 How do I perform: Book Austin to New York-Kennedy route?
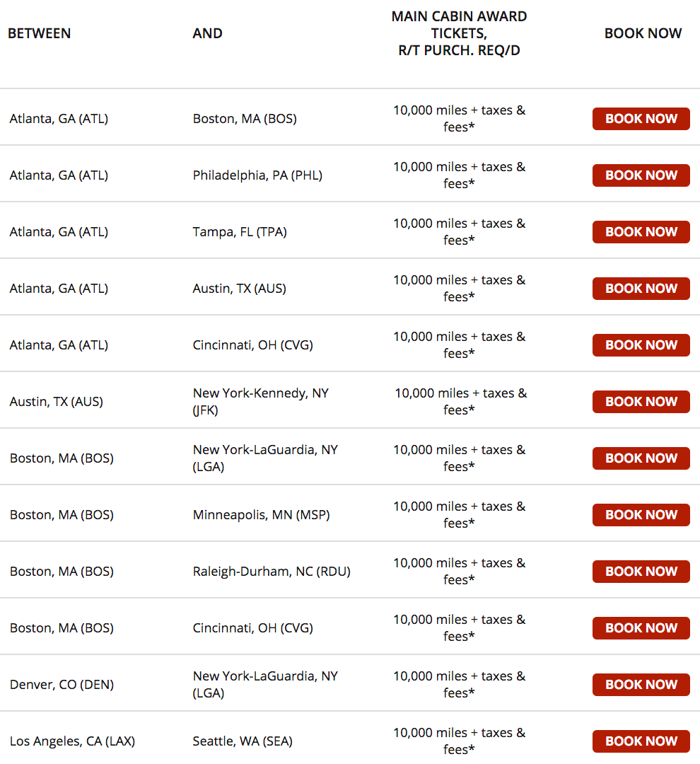coord(641,402)
